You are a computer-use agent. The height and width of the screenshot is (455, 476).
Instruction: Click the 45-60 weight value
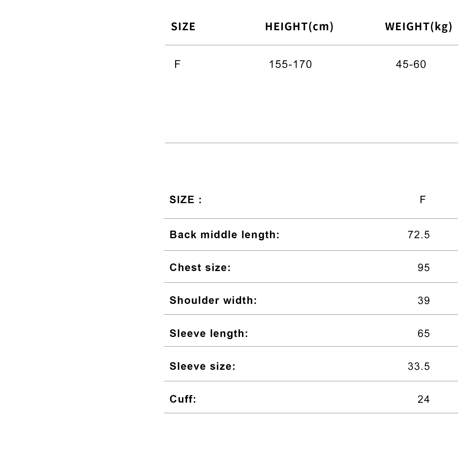411,64
